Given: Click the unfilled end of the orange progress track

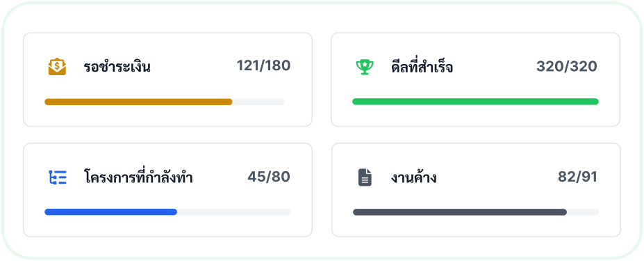Looking at the screenshot, I should (258, 102).
